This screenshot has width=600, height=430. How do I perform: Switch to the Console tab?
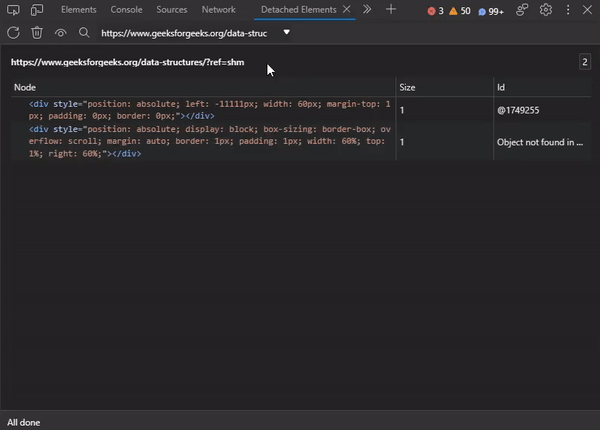(126, 10)
